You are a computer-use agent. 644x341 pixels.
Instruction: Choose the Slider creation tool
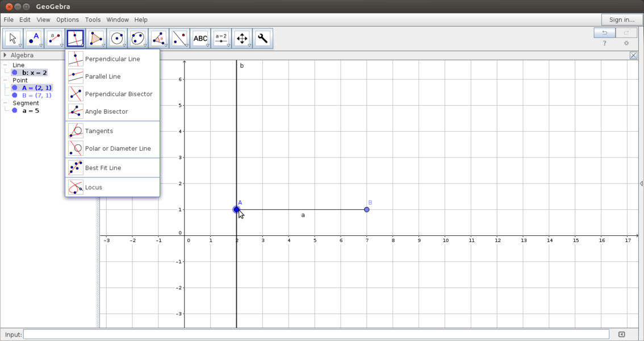pos(221,38)
